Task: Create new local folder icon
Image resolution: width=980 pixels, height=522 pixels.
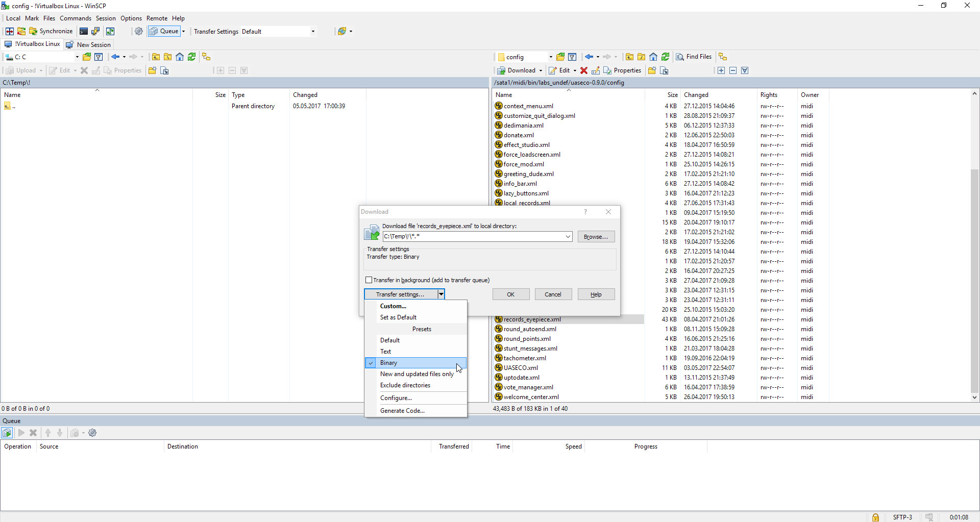Action: tap(152, 70)
